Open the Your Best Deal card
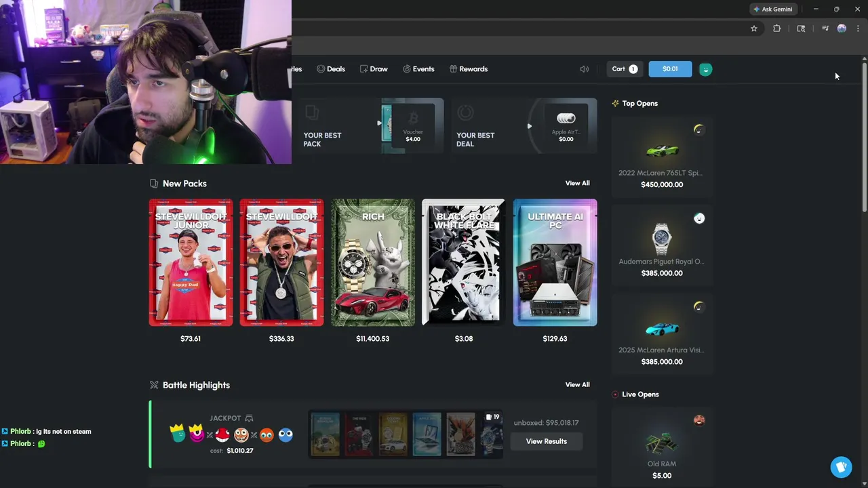 tap(524, 125)
